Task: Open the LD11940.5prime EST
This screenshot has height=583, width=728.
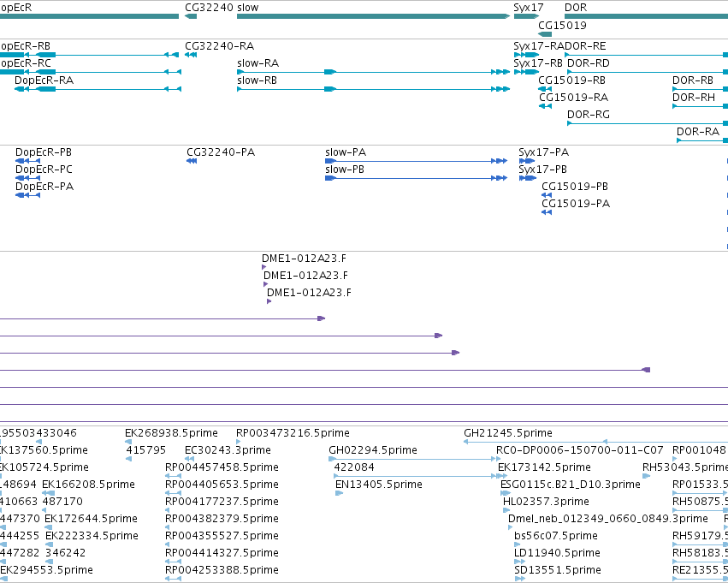Action: point(557,554)
